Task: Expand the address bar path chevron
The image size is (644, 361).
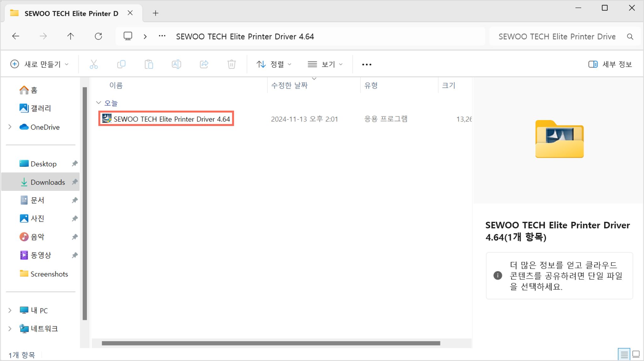Action: tap(145, 36)
